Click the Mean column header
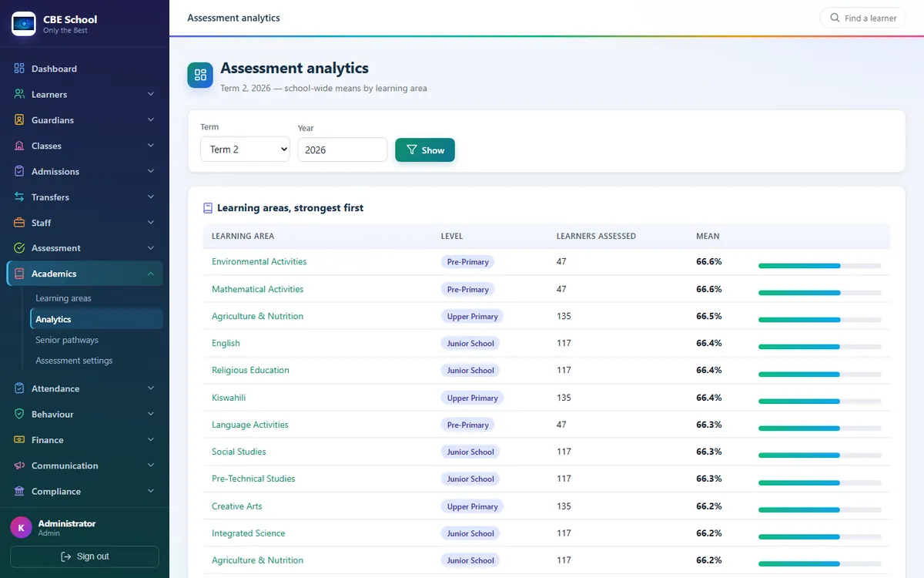 (x=708, y=236)
